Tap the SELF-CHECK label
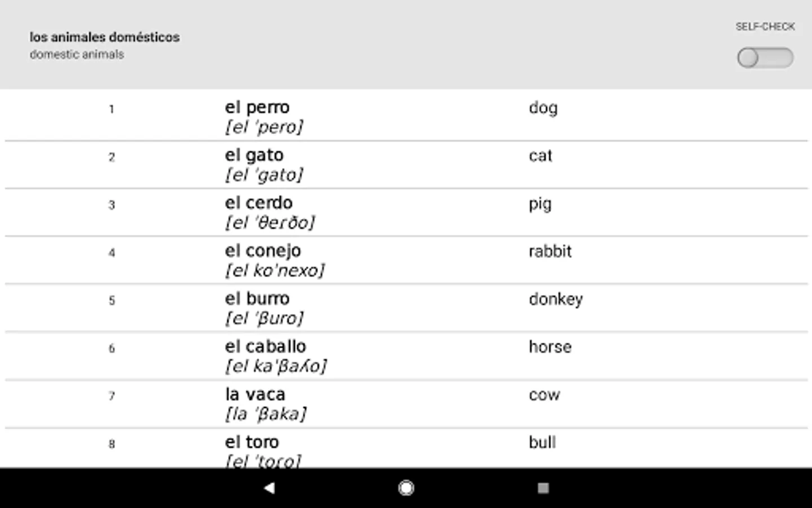 (x=765, y=27)
